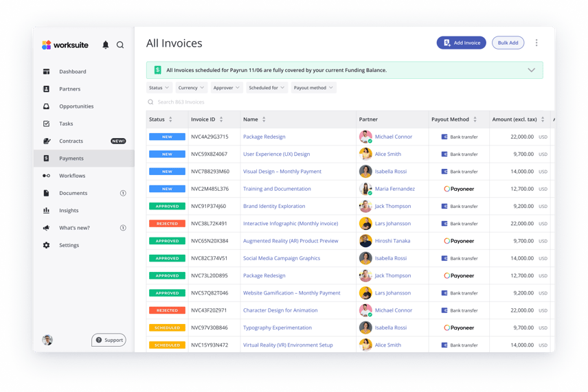
Task: Open the three-dot more options menu
Action: click(x=536, y=43)
